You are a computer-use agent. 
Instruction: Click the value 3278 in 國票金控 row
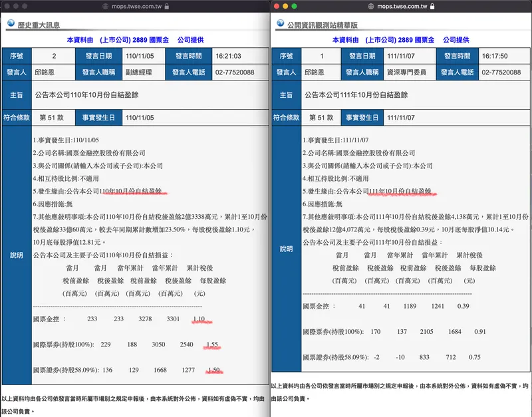(x=145, y=319)
